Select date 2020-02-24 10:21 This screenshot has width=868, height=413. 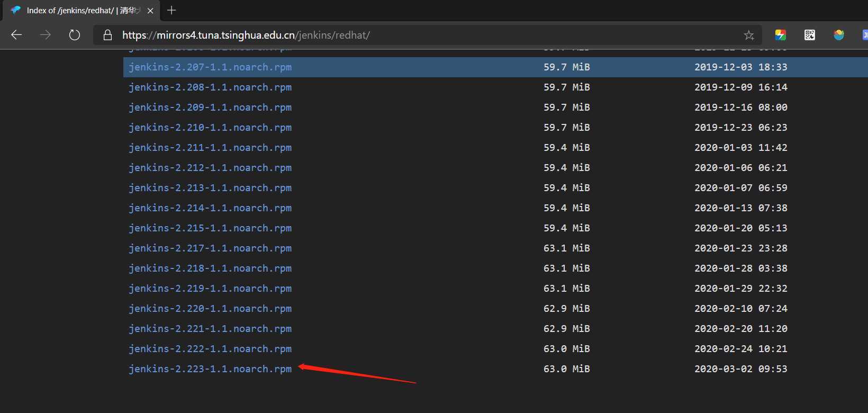coord(741,349)
